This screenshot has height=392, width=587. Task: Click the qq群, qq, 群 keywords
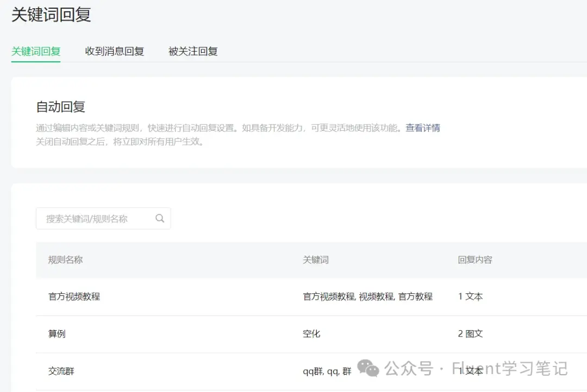pos(327,371)
